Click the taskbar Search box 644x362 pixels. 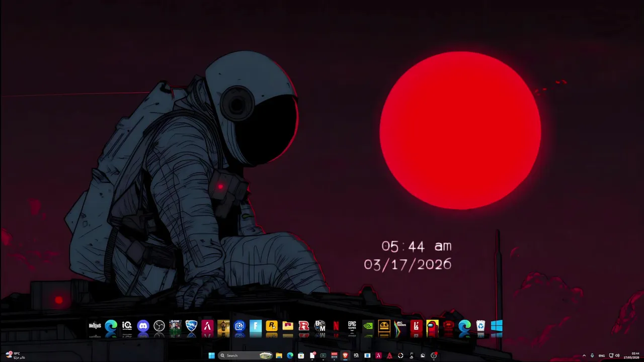tap(246, 355)
